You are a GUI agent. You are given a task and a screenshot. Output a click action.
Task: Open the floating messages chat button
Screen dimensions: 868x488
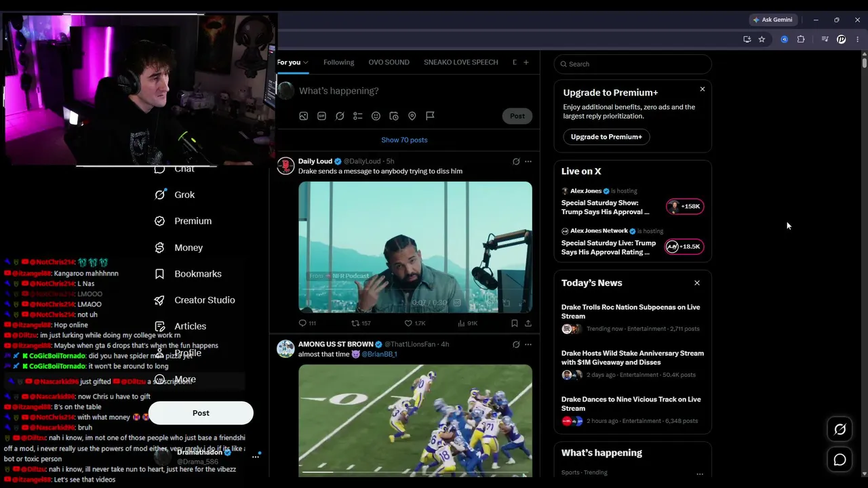coord(840,460)
